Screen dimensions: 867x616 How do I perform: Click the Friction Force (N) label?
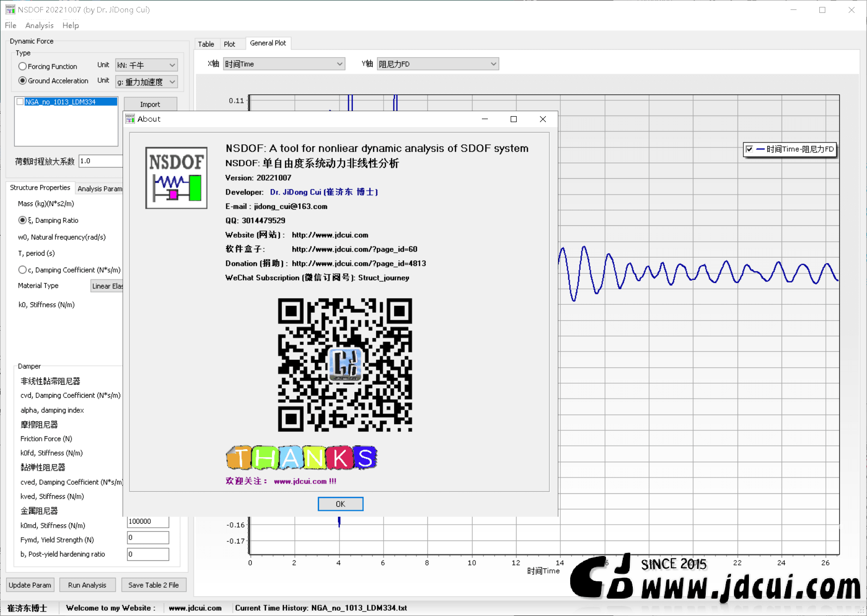pos(46,439)
